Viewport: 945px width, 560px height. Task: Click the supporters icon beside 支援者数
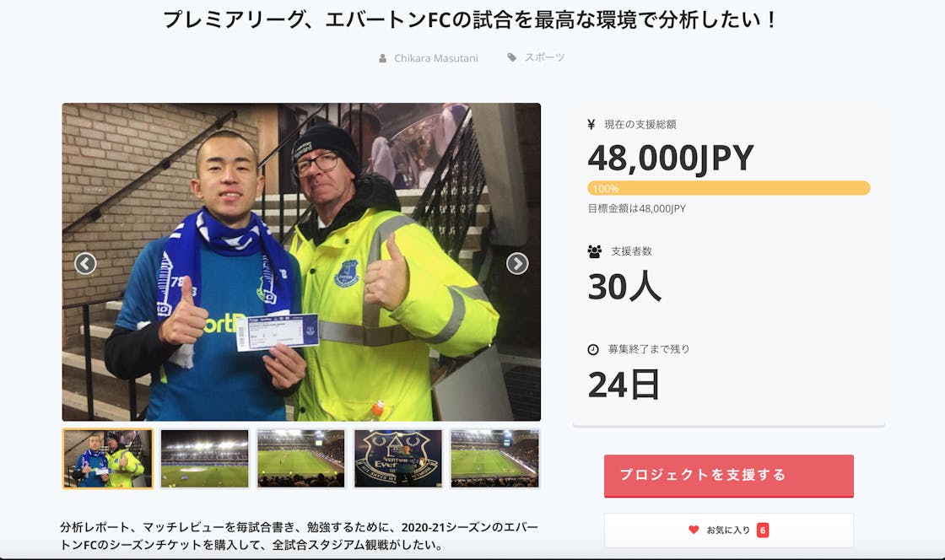click(594, 251)
